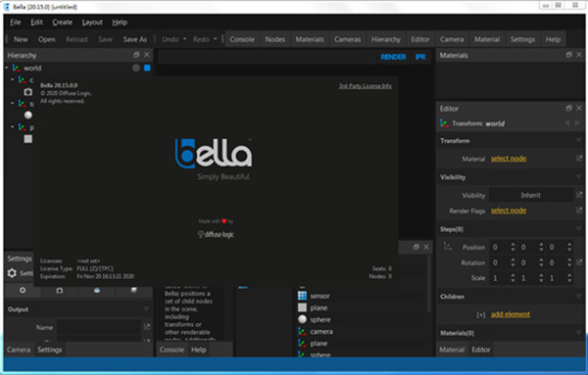Open the Edit menu

click(36, 23)
